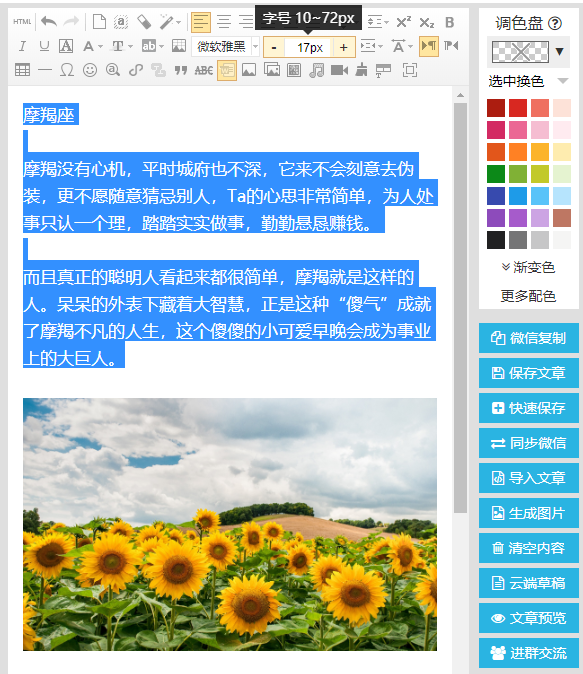Insert a horizontal rule line
This screenshot has height=674, width=583.
click(x=44, y=70)
